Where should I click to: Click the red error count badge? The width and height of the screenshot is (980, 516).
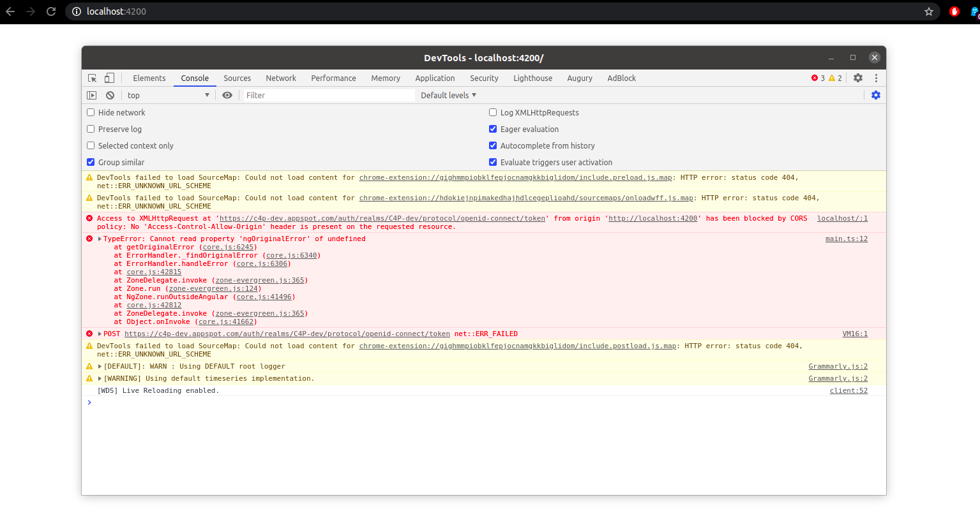[818, 78]
